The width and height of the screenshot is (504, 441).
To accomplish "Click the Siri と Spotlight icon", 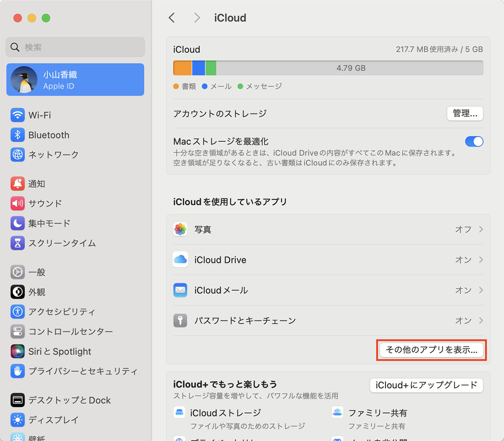I will click(x=18, y=351).
